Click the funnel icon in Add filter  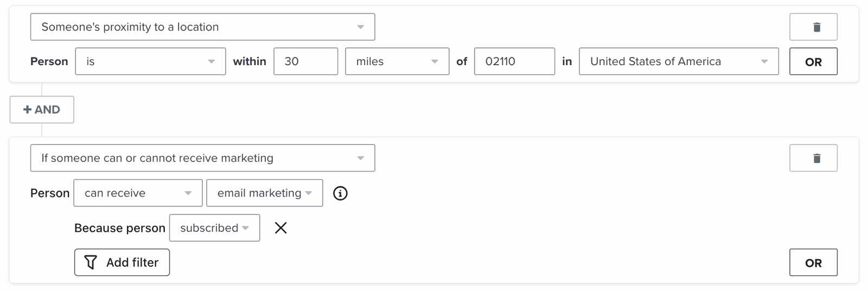click(x=91, y=263)
